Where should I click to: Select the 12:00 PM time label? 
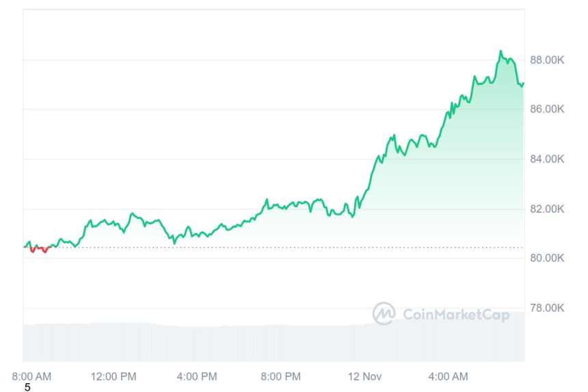[113, 376]
